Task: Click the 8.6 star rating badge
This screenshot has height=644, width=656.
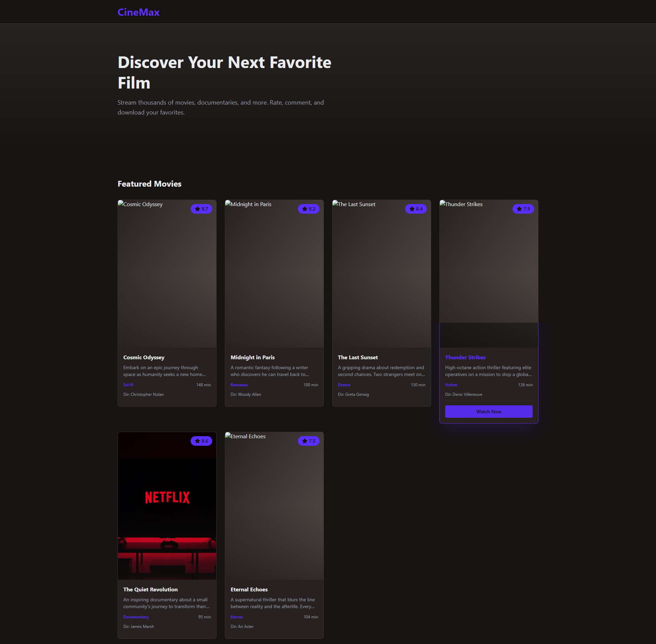Action: 201,441
